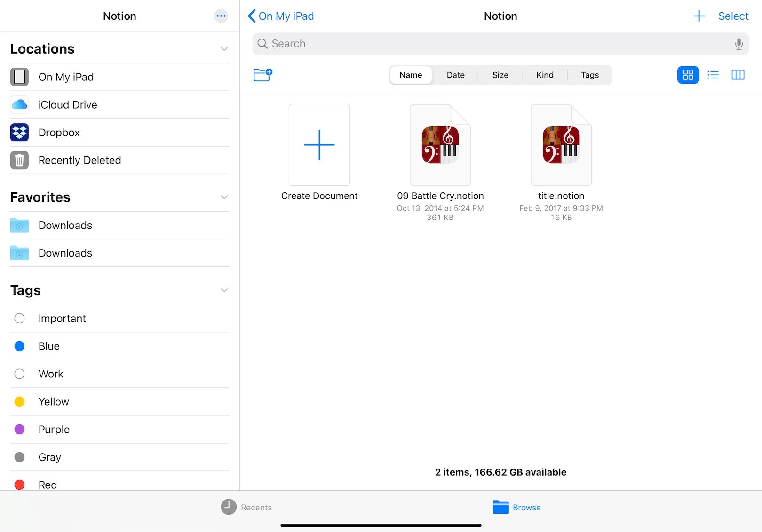Sort files by Name
762x532 pixels.
(411, 75)
